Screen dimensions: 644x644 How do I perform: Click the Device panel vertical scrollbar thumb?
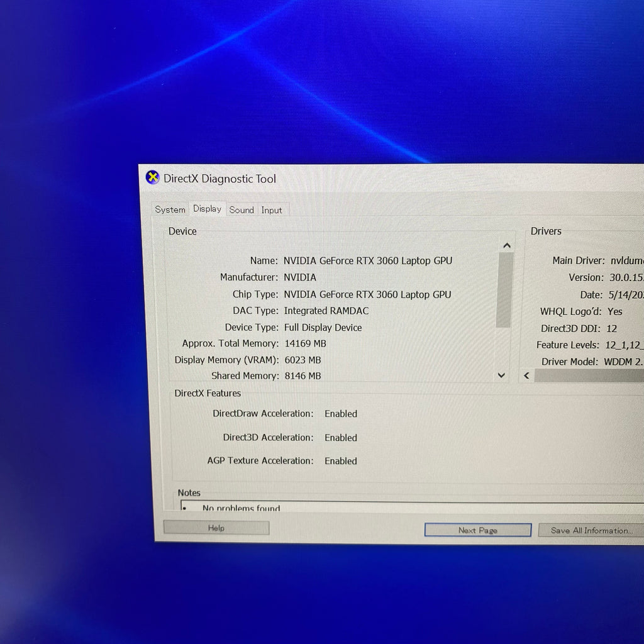505,290
